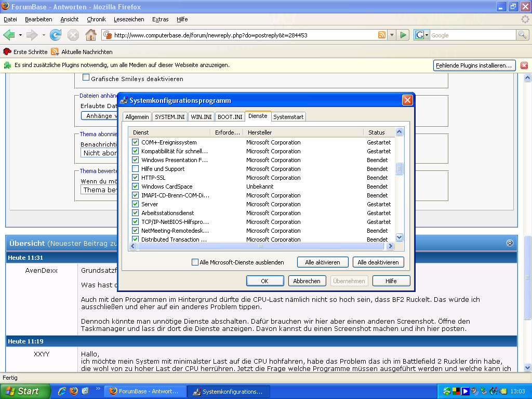The width and height of the screenshot is (532, 399).
Task: Switch to the Systemstart tab
Action: click(x=288, y=117)
